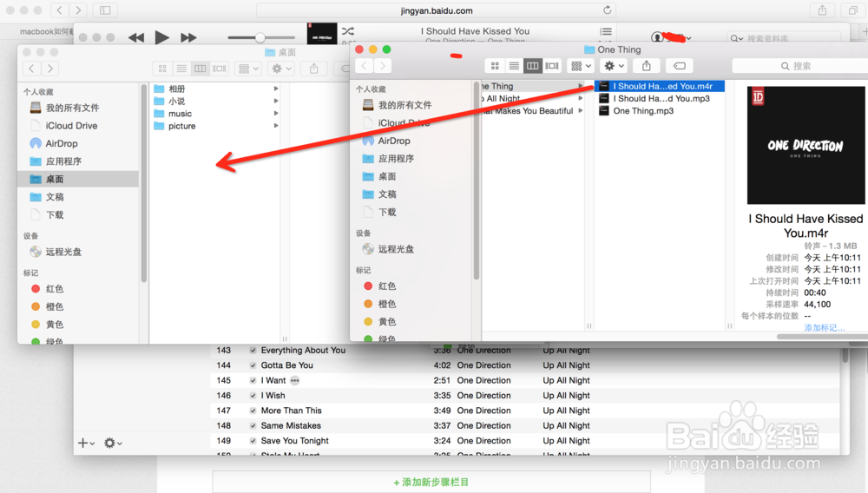Select icon view in One Thing window
868x493 pixels.
point(495,66)
